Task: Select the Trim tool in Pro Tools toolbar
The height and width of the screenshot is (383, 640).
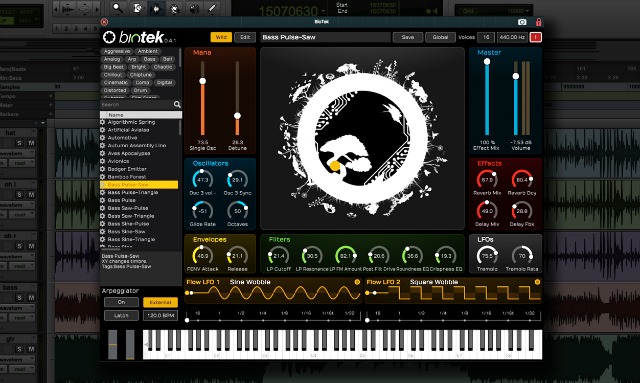Action: click(137, 8)
